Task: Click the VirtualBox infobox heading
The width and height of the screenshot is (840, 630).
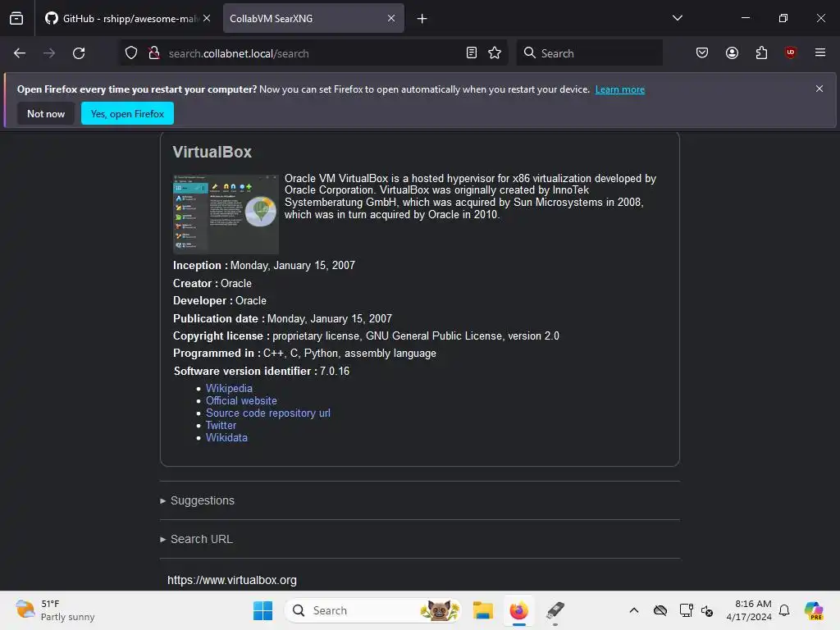Action: point(212,152)
